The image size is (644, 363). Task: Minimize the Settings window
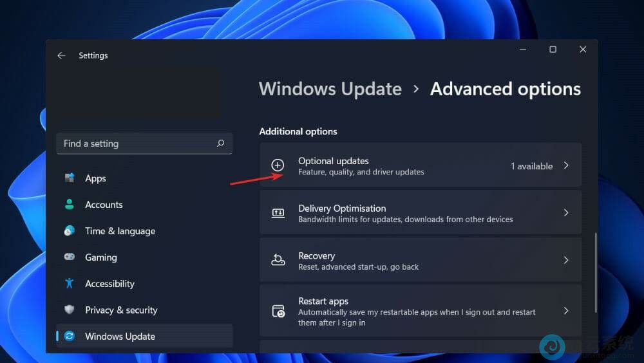pyautogui.click(x=523, y=50)
